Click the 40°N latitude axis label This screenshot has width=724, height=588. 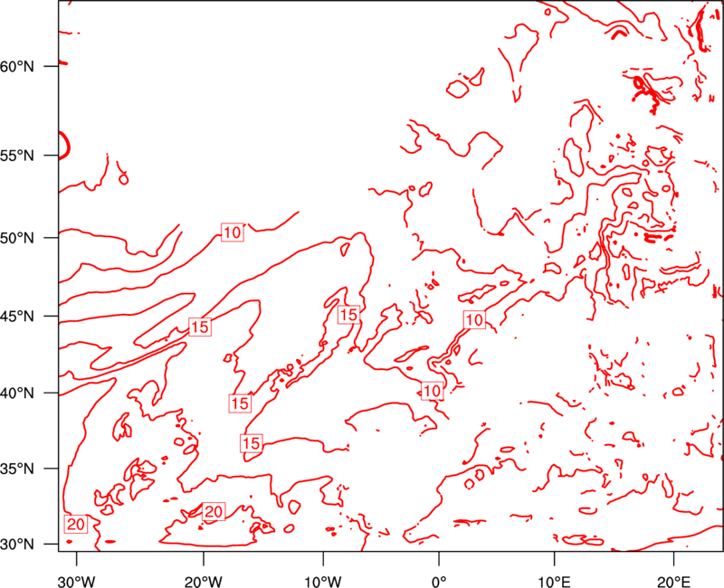pos(17,394)
